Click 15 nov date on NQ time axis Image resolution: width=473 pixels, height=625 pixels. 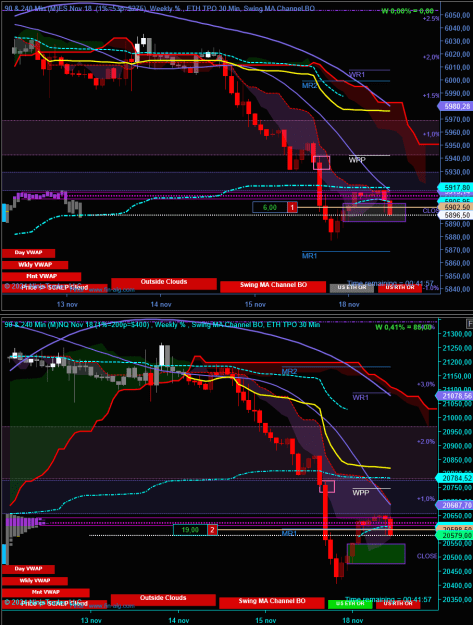click(x=266, y=621)
